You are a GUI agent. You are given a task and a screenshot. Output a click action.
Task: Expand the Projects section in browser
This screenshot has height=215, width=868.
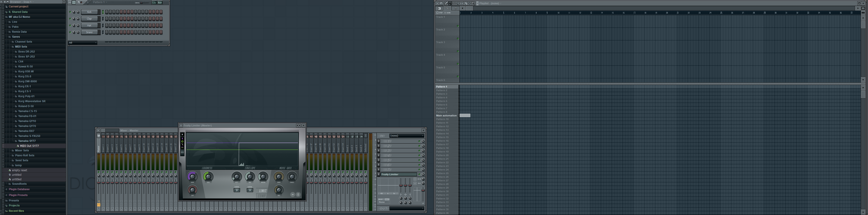[x=14, y=206]
